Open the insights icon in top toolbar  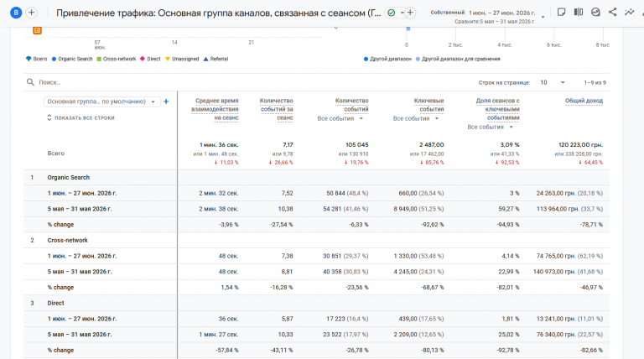pyautogui.click(x=595, y=13)
